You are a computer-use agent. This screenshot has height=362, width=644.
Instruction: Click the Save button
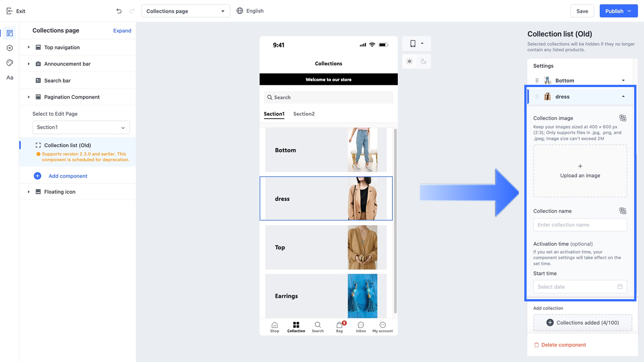pos(582,11)
